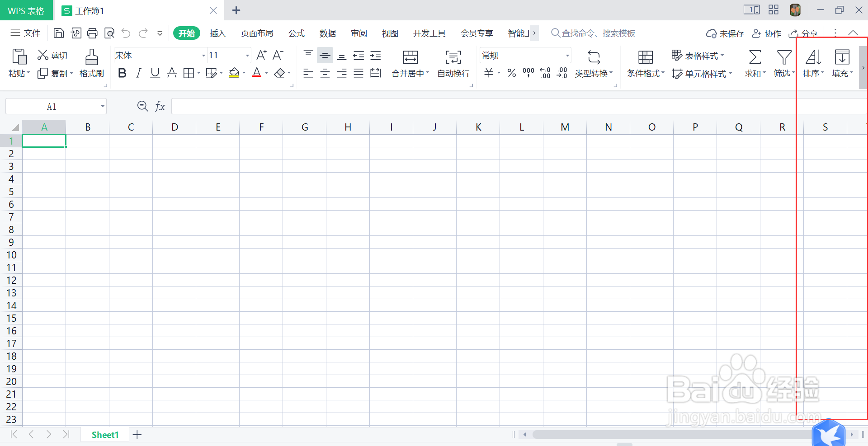Image resolution: width=868 pixels, height=446 pixels.
Task: Switch to the 插入 ribbon tab
Action: [217, 33]
